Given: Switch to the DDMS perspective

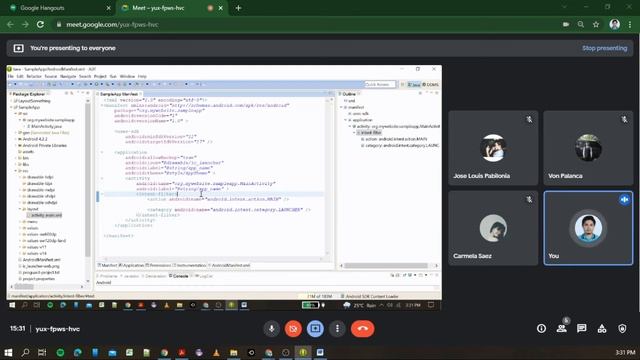Looking at the screenshot, I should pyautogui.click(x=430, y=84).
